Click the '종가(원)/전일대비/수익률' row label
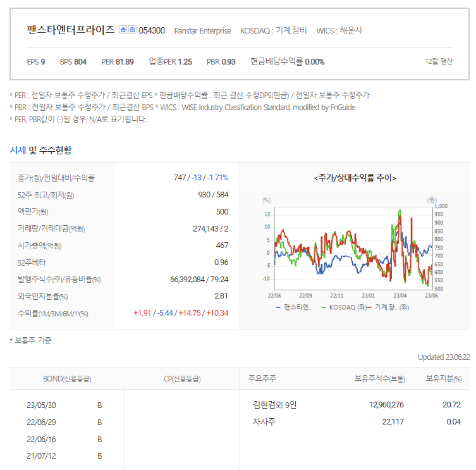 (56, 178)
